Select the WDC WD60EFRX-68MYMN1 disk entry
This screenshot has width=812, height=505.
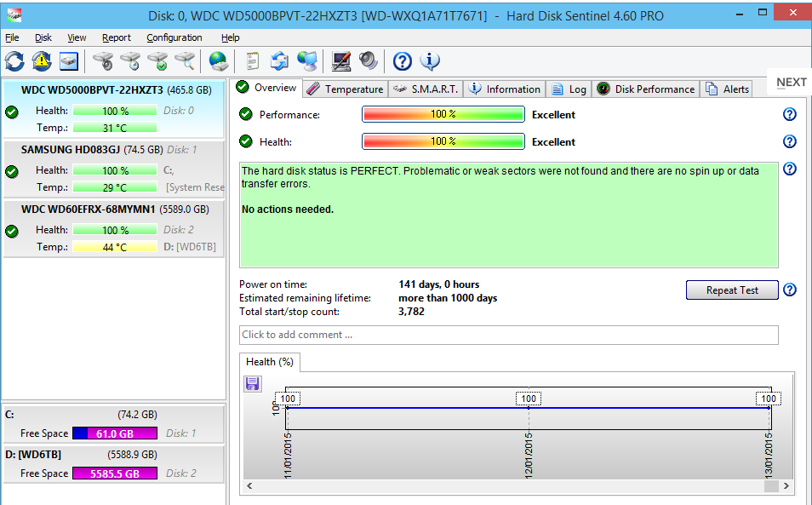(114, 228)
